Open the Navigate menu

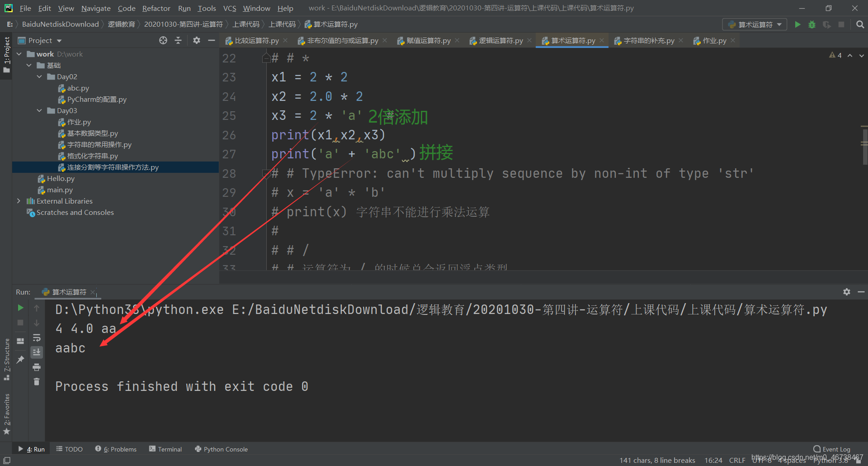click(96, 8)
